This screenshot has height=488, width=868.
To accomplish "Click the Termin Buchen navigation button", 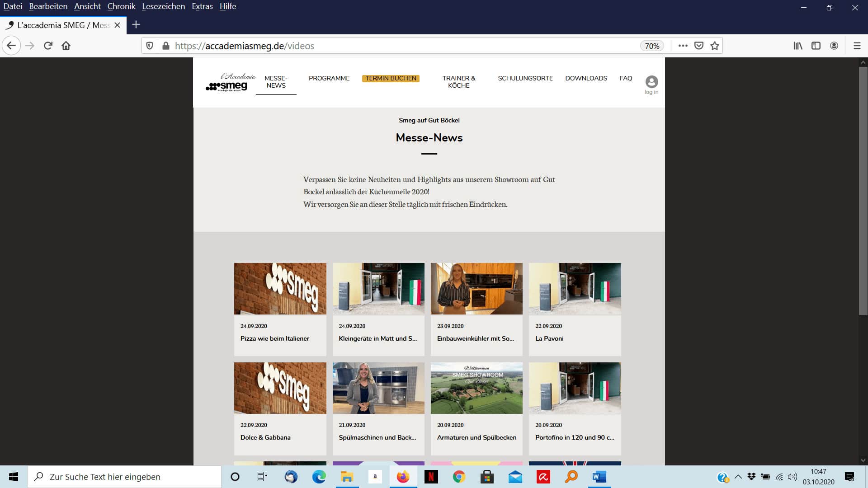I will tap(391, 78).
